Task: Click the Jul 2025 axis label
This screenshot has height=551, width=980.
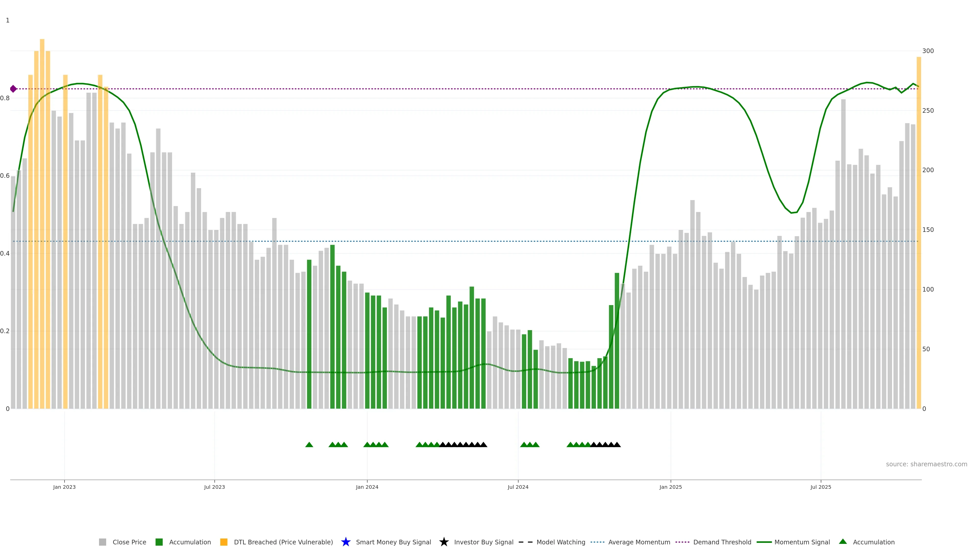Action: (x=820, y=487)
